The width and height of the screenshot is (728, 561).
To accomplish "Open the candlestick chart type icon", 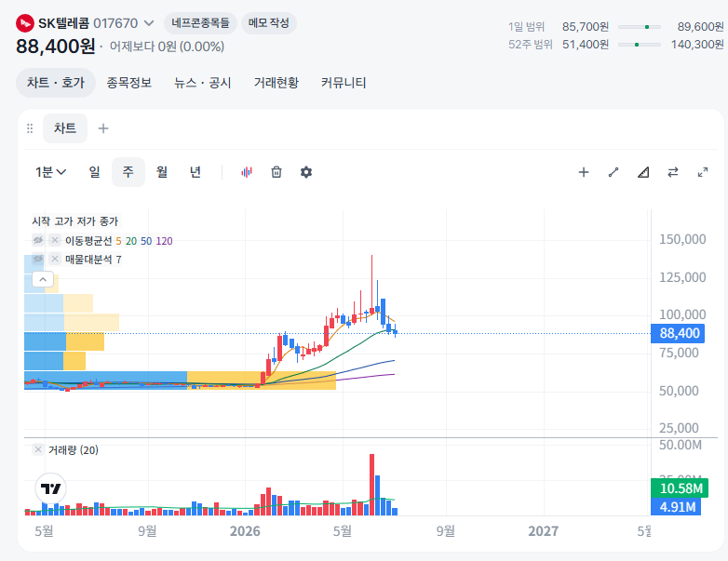I will tap(247, 172).
